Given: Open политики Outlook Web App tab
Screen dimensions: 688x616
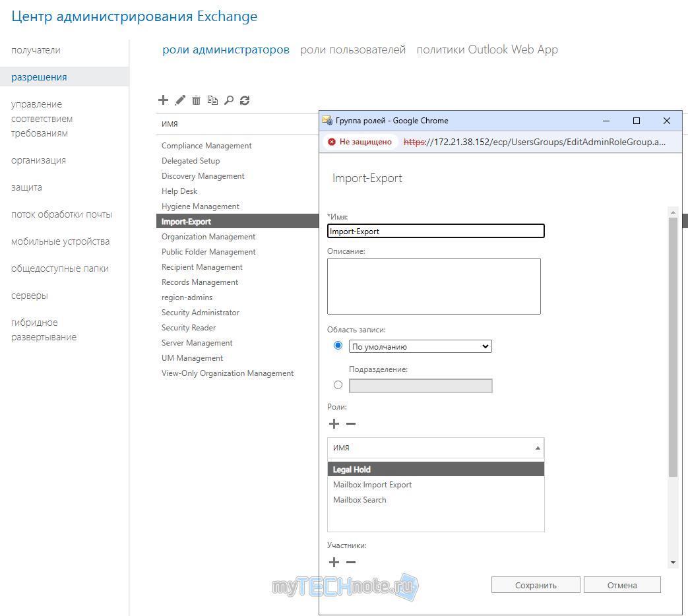Looking at the screenshot, I should click(487, 49).
